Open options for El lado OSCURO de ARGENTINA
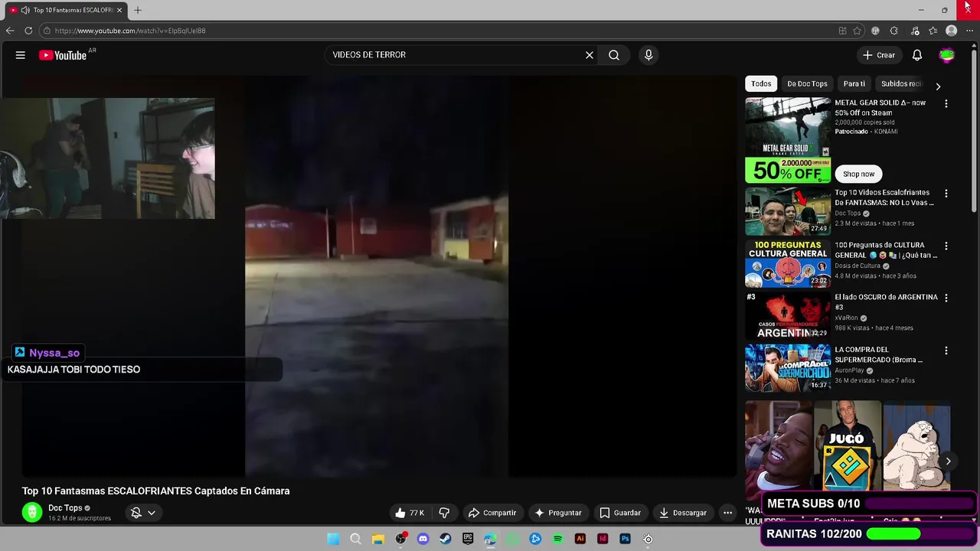Screen dimensions: 980x551 [x=946, y=298]
